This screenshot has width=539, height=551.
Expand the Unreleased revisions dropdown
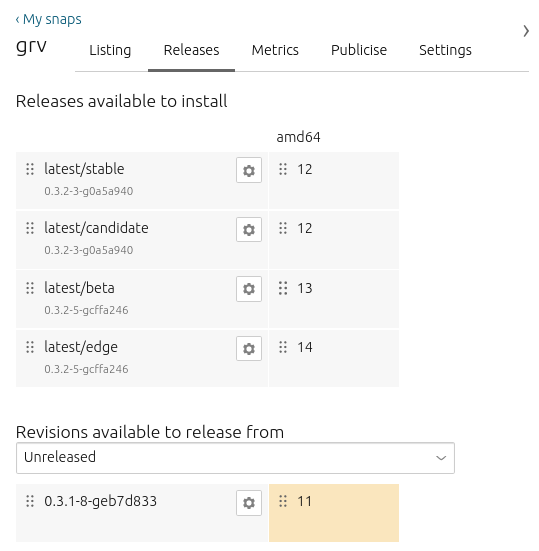(x=235, y=458)
